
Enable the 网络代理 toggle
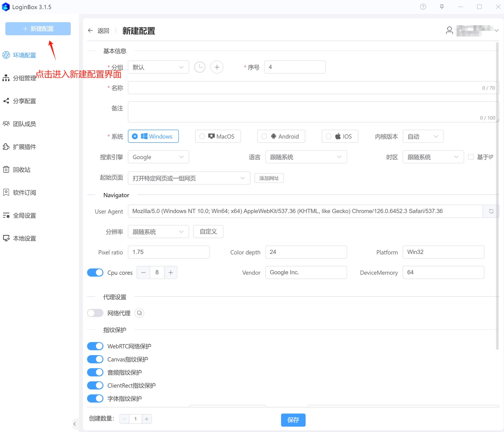pos(95,313)
